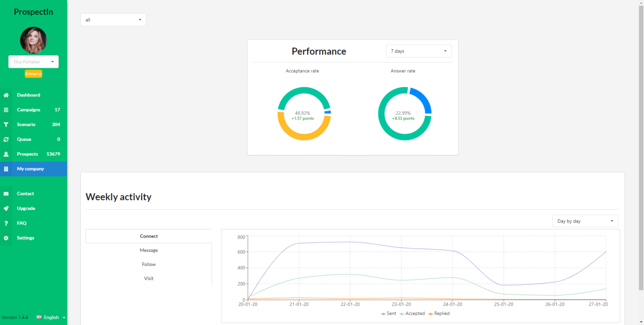This screenshot has width=644, height=325.
Task: Open the 'all' filter dropdown
Action: click(x=113, y=20)
